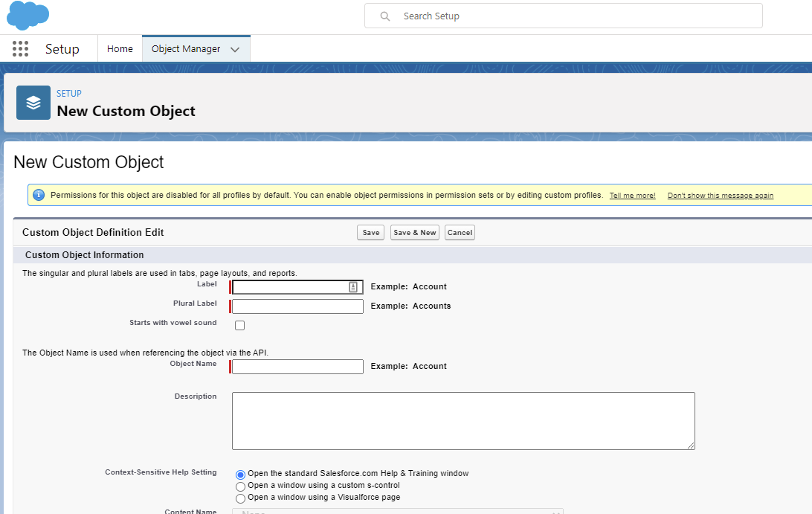
Task: Click the magnifier icon in Search Setup
Action: [384, 16]
